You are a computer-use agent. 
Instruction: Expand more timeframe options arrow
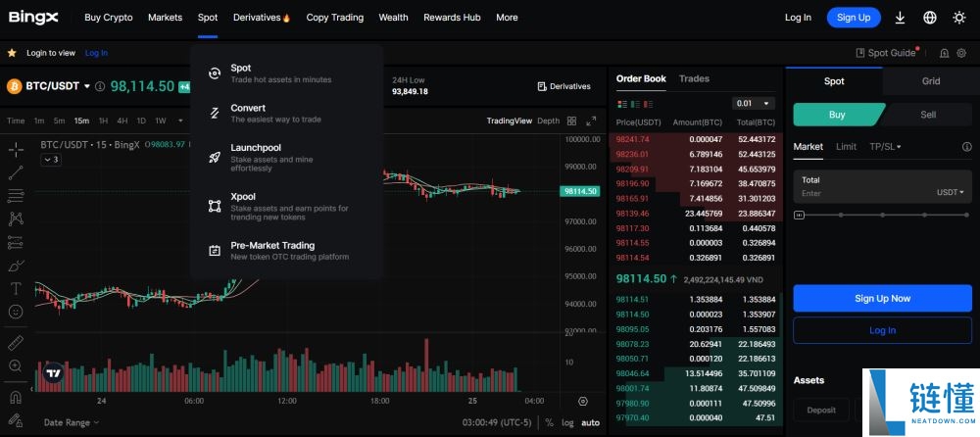tap(180, 121)
